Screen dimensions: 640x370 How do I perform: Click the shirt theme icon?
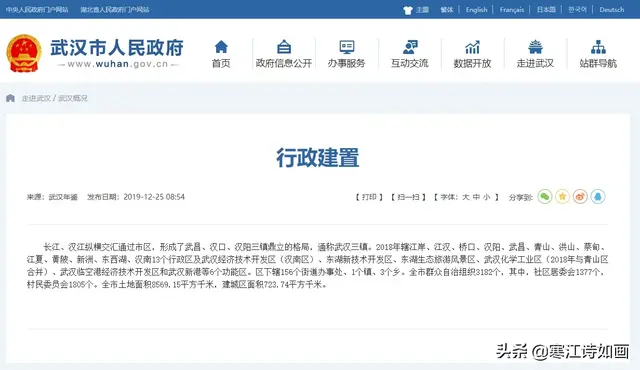click(407, 10)
